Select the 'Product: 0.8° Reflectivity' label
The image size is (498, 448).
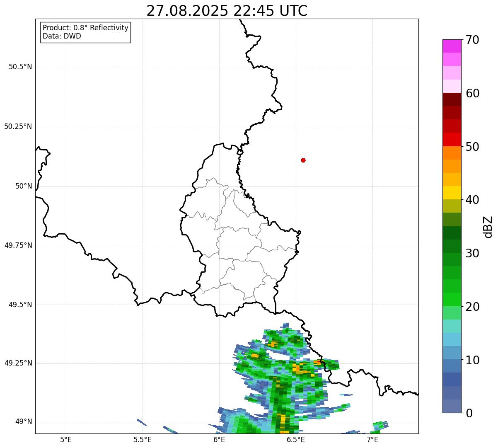click(x=86, y=28)
